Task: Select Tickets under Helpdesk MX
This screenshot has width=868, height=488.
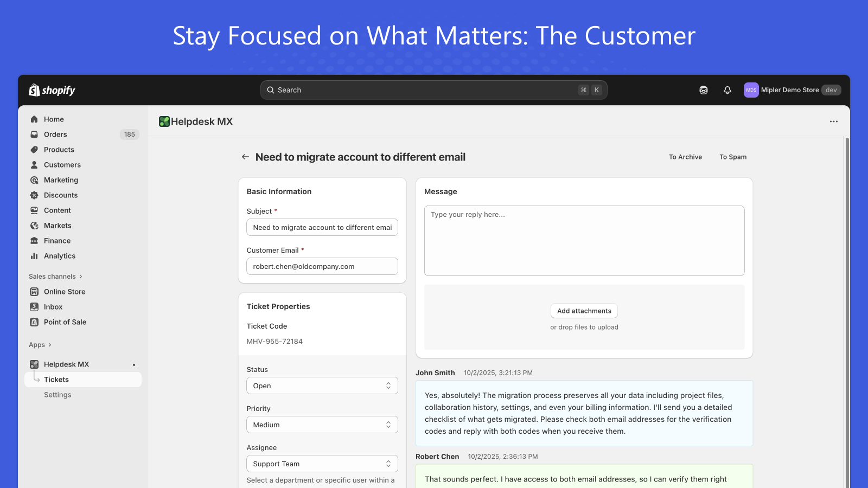Action: pos(56,380)
